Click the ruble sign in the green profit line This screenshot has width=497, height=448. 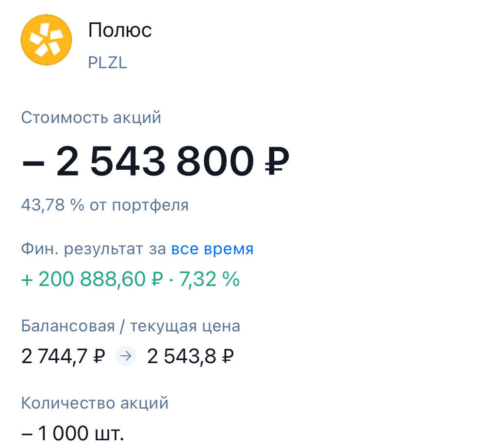[157, 280]
